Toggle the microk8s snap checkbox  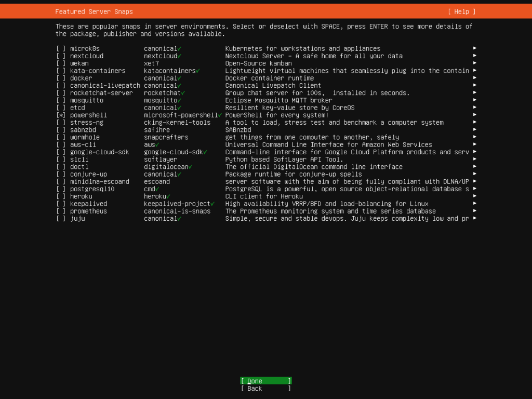coord(61,48)
